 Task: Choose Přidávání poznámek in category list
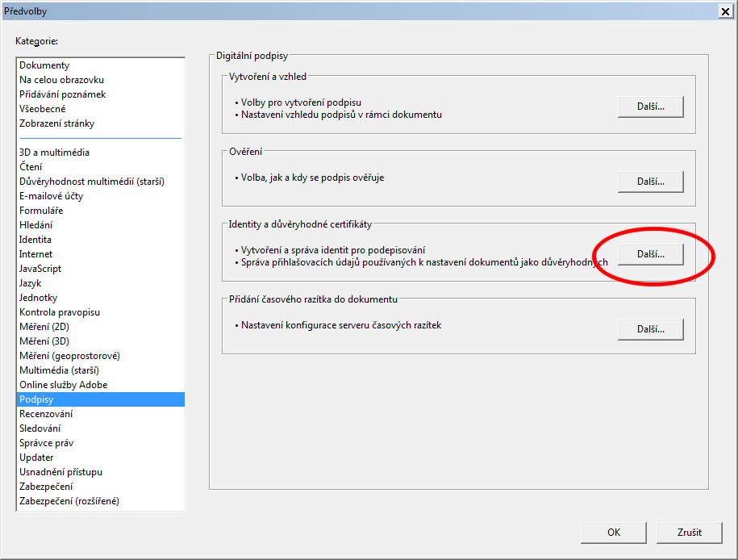(x=62, y=94)
